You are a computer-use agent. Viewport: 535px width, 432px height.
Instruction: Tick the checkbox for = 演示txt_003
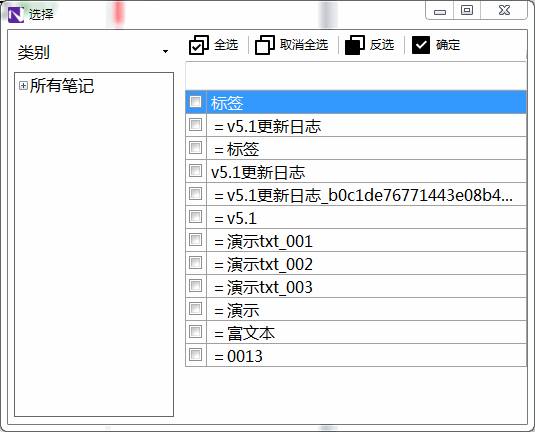196,286
